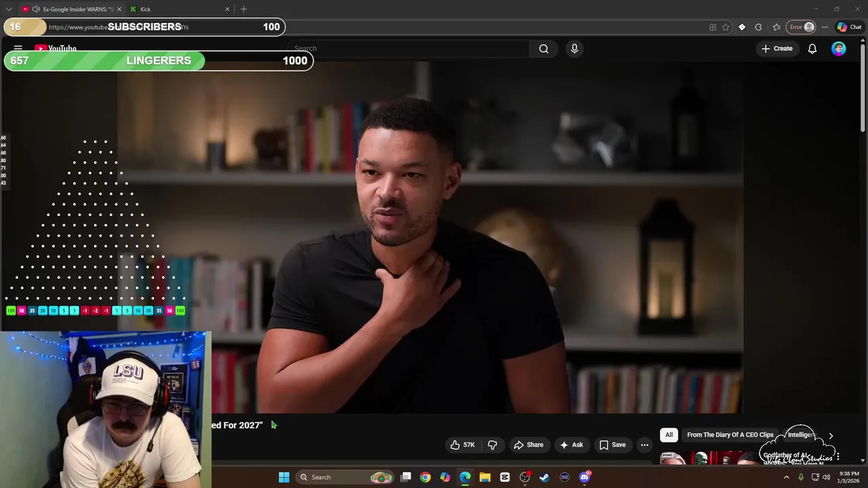Click the YouTube search magnifier button

(544, 49)
